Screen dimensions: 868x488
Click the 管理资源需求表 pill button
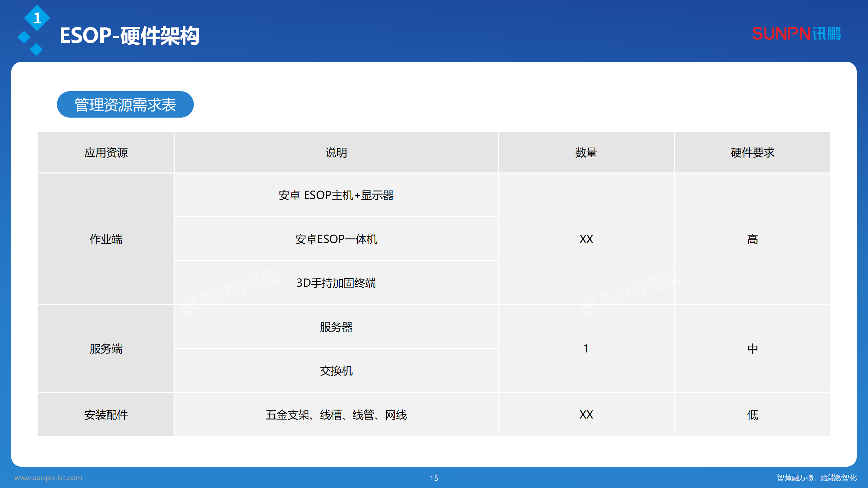[125, 104]
